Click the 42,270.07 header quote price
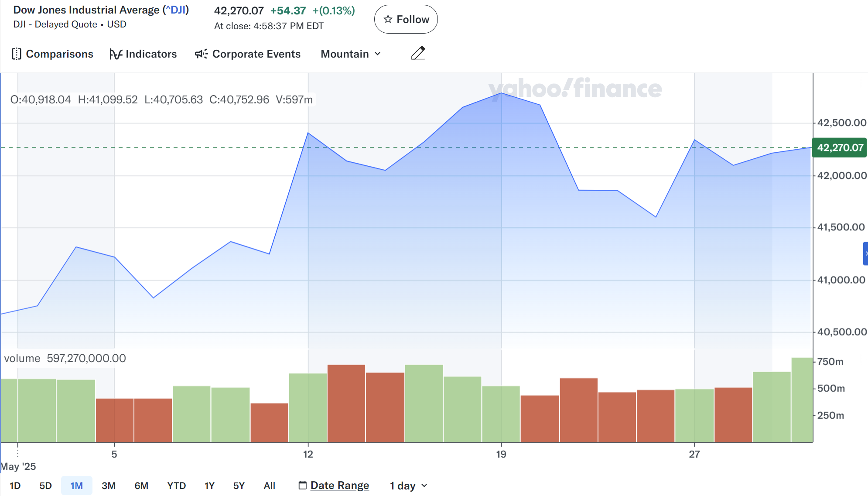The width and height of the screenshot is (868, 496). tap(239, 10)
